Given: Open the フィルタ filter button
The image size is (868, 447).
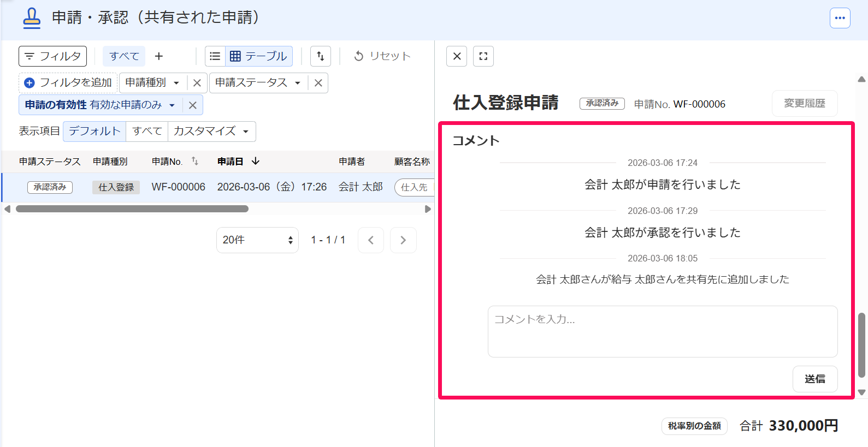Looking at the screenshot, I should coord(52,56).
